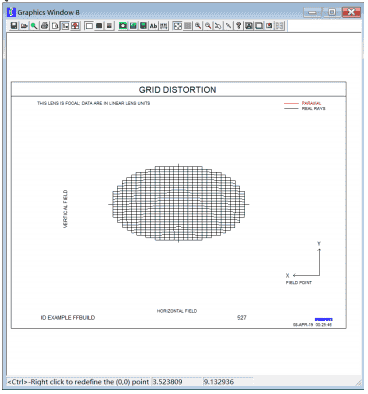
Task: Toggle the grid display icon
Action: [188, 26]
